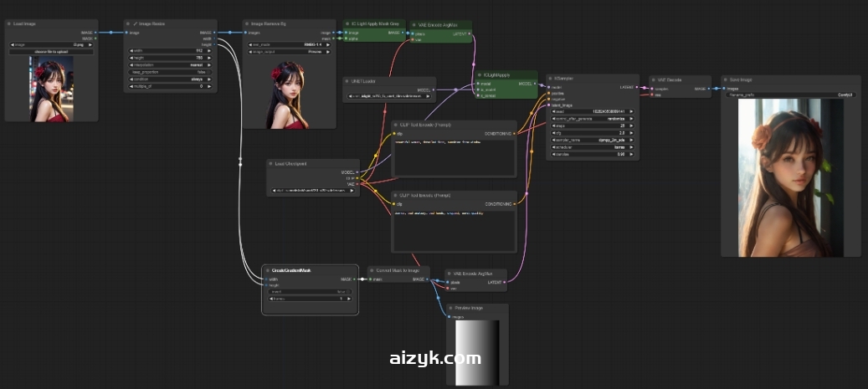Viewport: 868px width, 389px height.
Task: Toggle the invert option in CreateGradientMask
Action: (310, 291)
